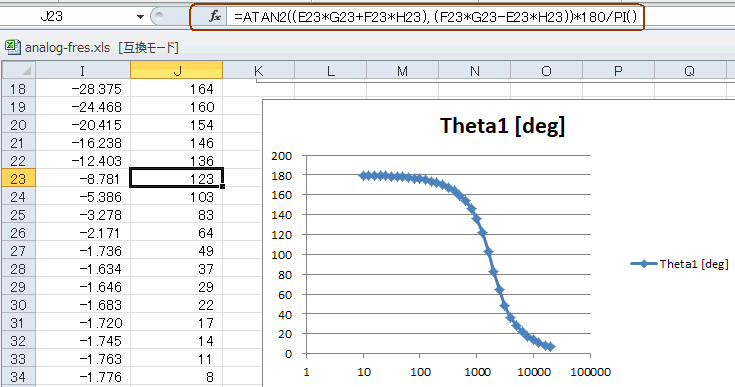
Task: Click cell J24 containing 103
Action: [177, 197]
